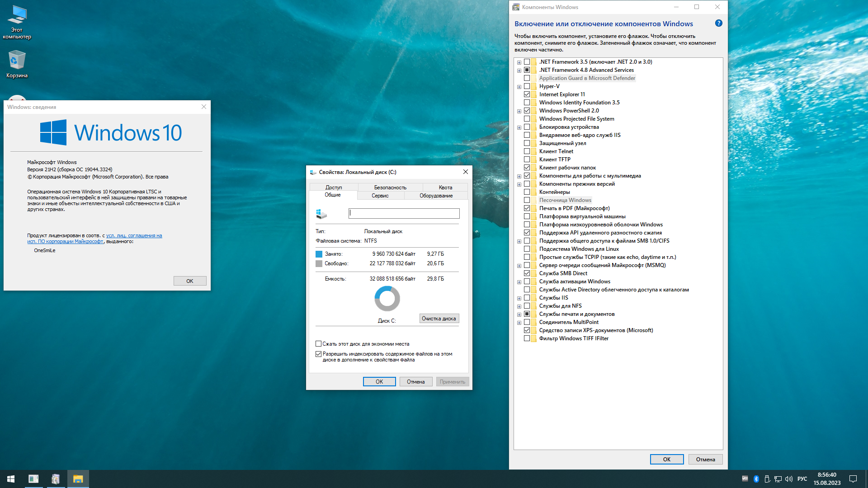Screen dimensions: 868x488
Task: Open the license agreement link
Action: click(x=134, y=235)
